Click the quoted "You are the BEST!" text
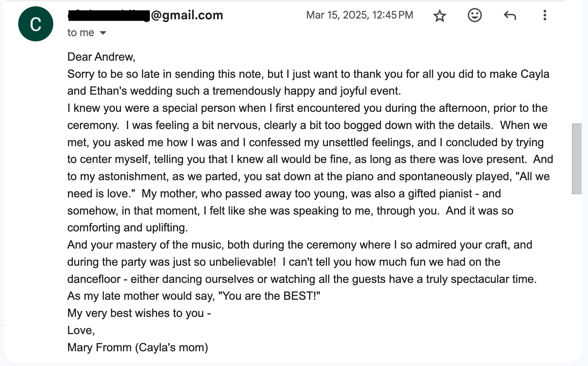The height and width of the screenshot is (366, 588). pos(269,296)
